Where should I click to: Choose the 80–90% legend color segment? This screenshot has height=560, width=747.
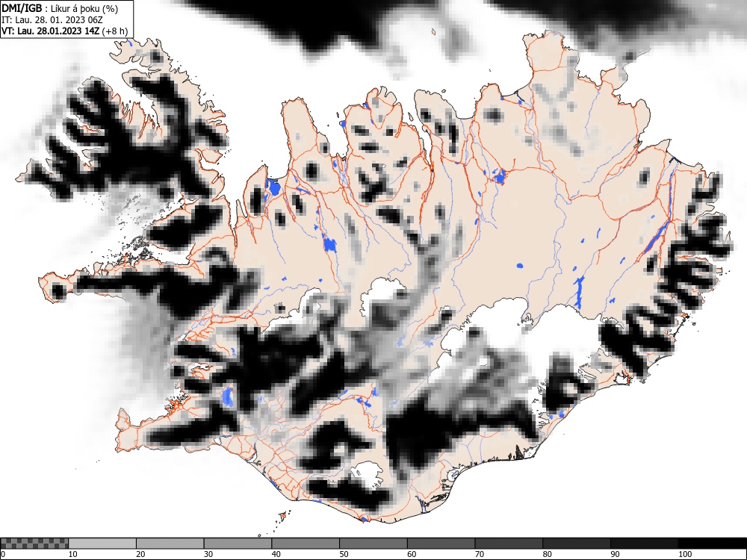pyautogui.click(x=577, y=544)
